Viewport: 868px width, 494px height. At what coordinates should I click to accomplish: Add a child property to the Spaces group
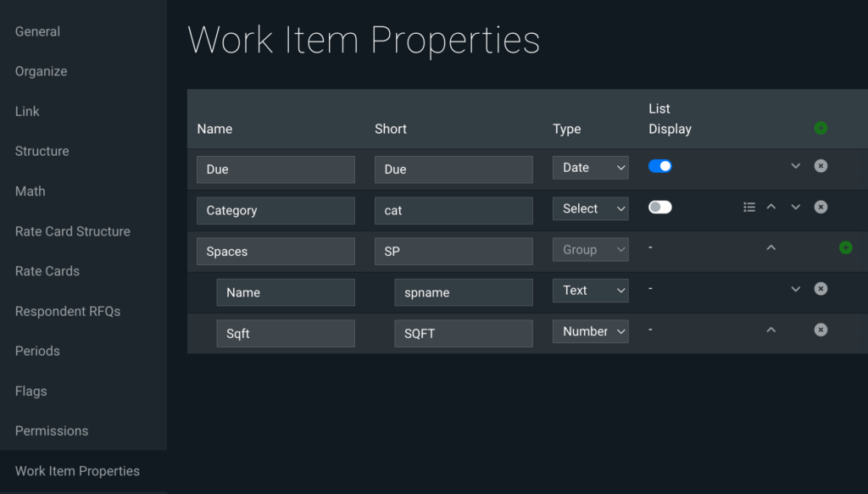[845, 247]
